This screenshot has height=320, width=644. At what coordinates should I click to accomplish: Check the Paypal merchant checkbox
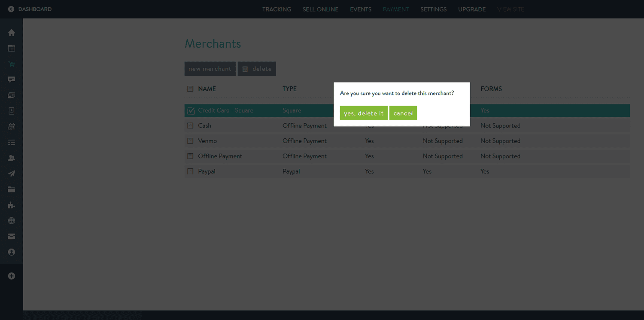coord(190,171)
